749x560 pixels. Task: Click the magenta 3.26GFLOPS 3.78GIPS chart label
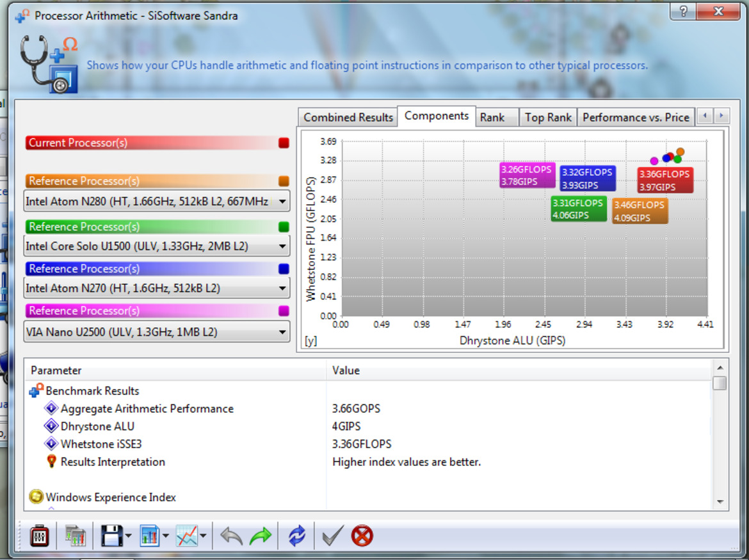point(527,175)
